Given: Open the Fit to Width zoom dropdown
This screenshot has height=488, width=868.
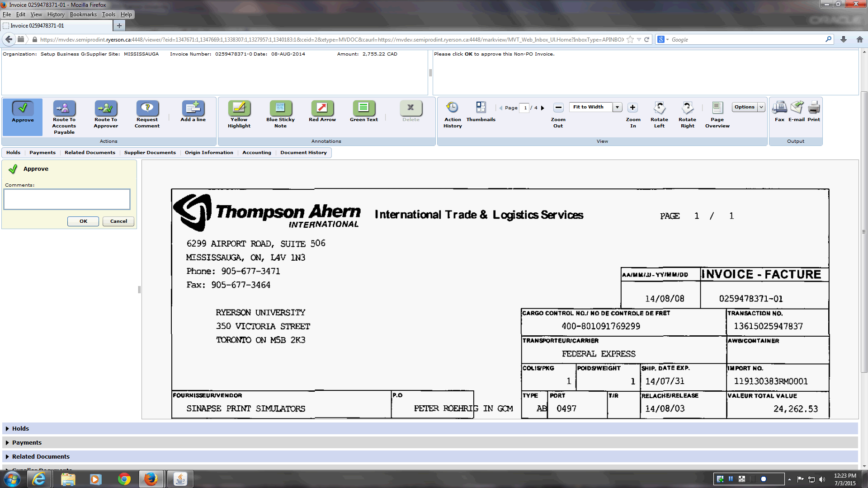Looking at the screenshot, I should coord(617,107).
